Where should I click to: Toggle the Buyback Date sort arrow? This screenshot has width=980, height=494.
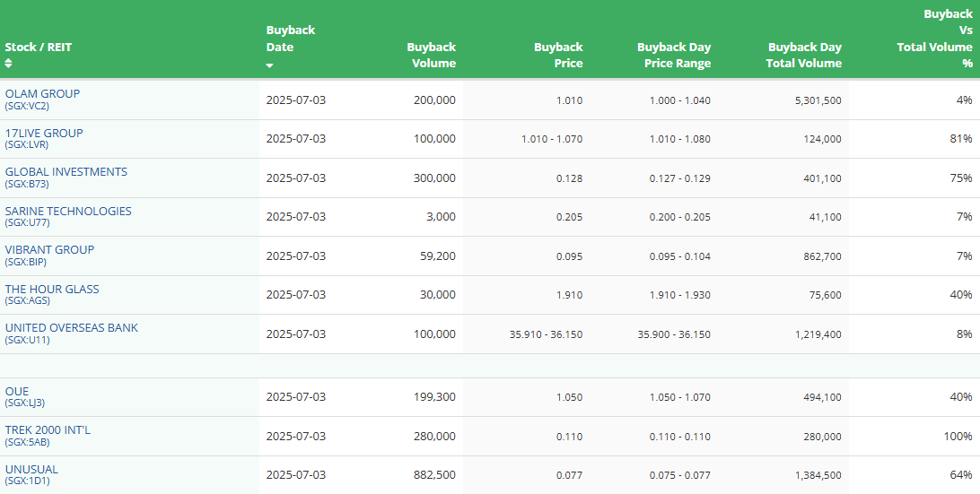[269, 65]
